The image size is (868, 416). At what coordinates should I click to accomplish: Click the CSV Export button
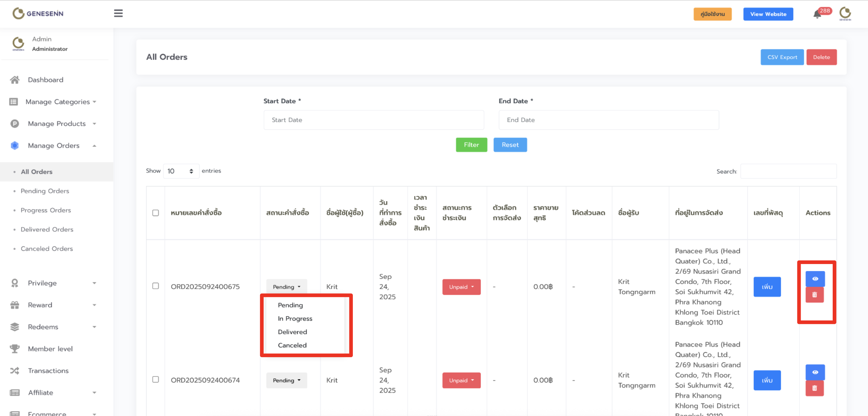(782, 57)
